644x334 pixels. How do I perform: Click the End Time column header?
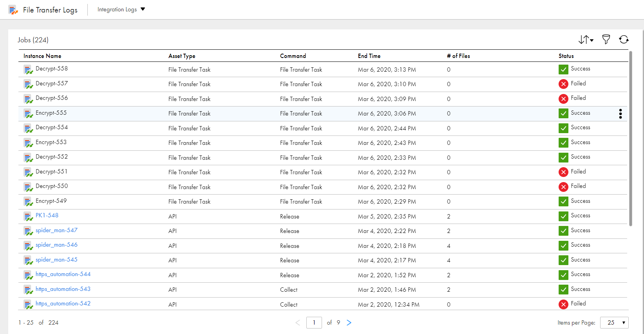pos(369,56)
